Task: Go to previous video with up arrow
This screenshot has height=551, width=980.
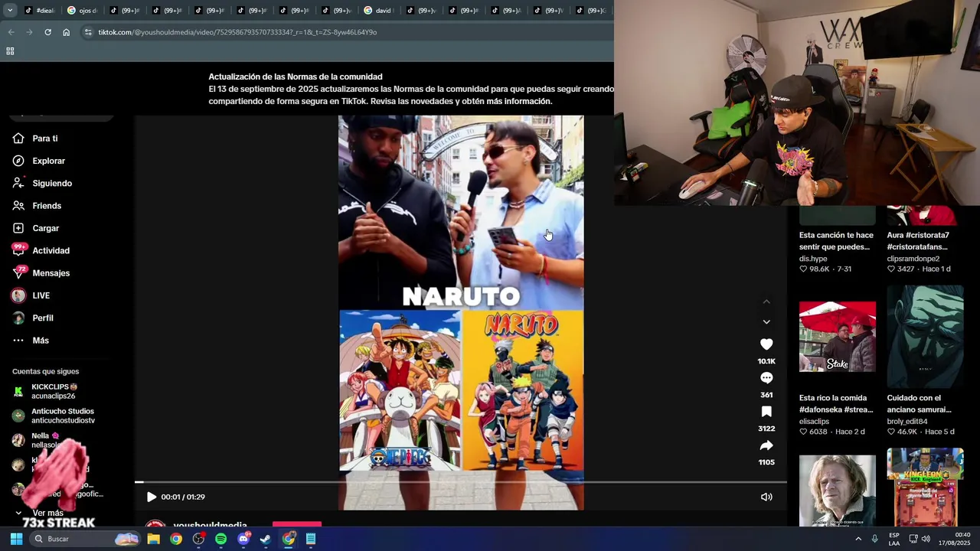Action: pos(766,302)
